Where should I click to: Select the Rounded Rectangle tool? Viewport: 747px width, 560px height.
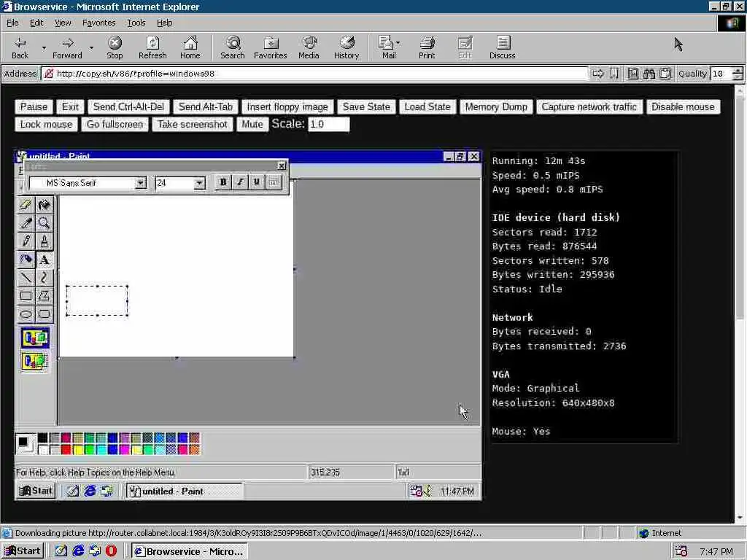44,314
